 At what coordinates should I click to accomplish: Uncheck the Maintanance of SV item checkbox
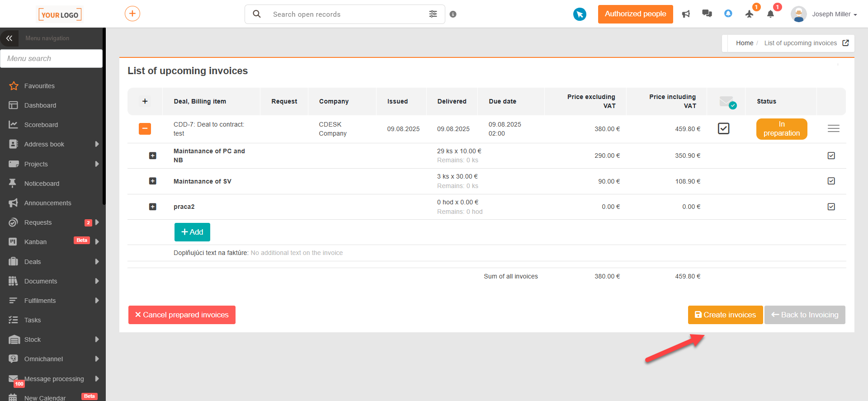click(x=831, y=181)
